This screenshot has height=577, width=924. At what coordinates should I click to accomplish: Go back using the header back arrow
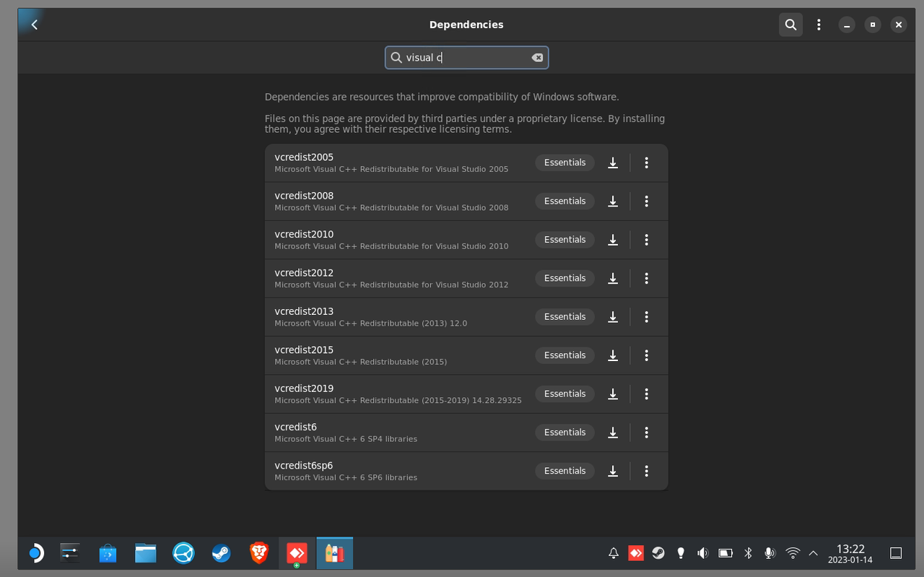click(x=34, y=25)
